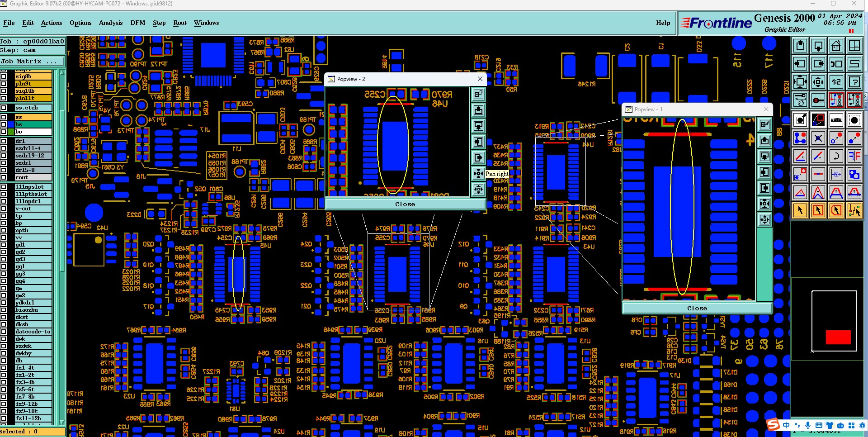The height and width of the screenshot is (437, 868).
Task: Click Close button in Popview - 2
Action: (405, 204)
